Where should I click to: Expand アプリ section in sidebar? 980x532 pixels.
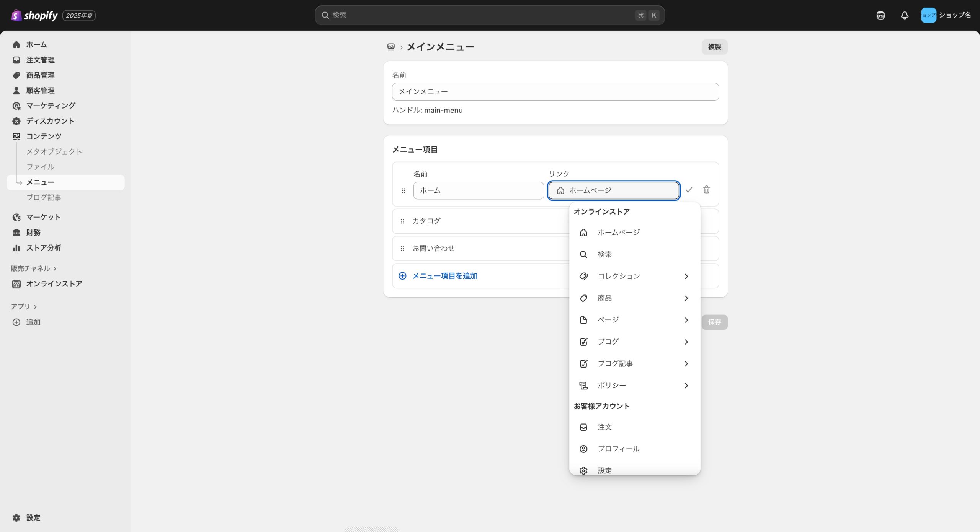24,307
